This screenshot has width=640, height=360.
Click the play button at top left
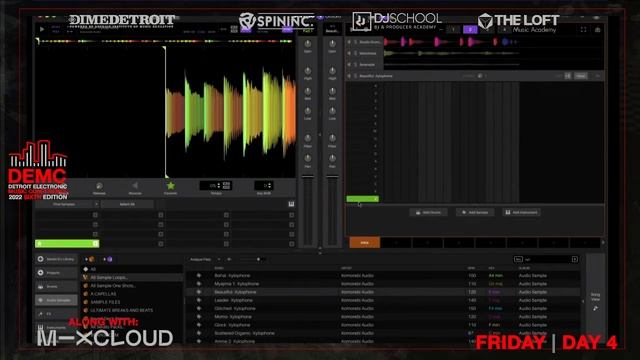pyautogui.click(x=42, y=29)
